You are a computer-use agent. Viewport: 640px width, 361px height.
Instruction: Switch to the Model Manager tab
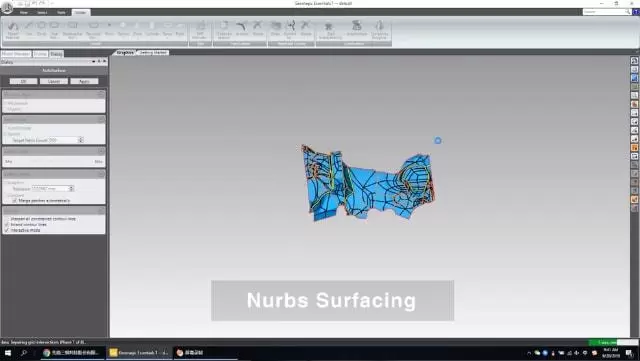click(x=16, y=54)
